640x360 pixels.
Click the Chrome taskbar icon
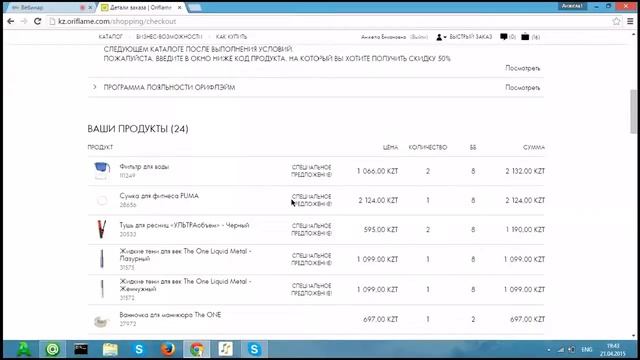point(197,349)
